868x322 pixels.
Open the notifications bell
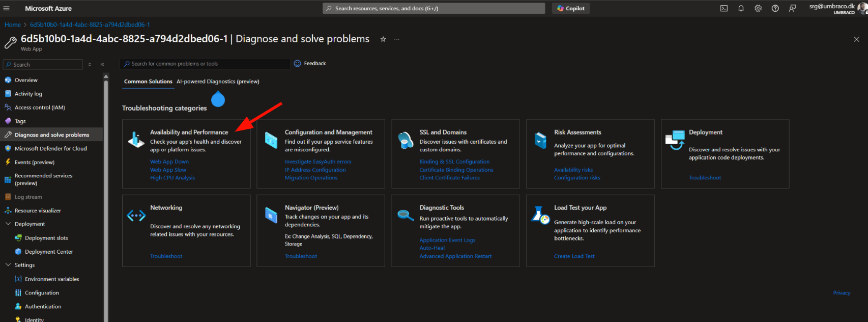(x=741, y=9)
